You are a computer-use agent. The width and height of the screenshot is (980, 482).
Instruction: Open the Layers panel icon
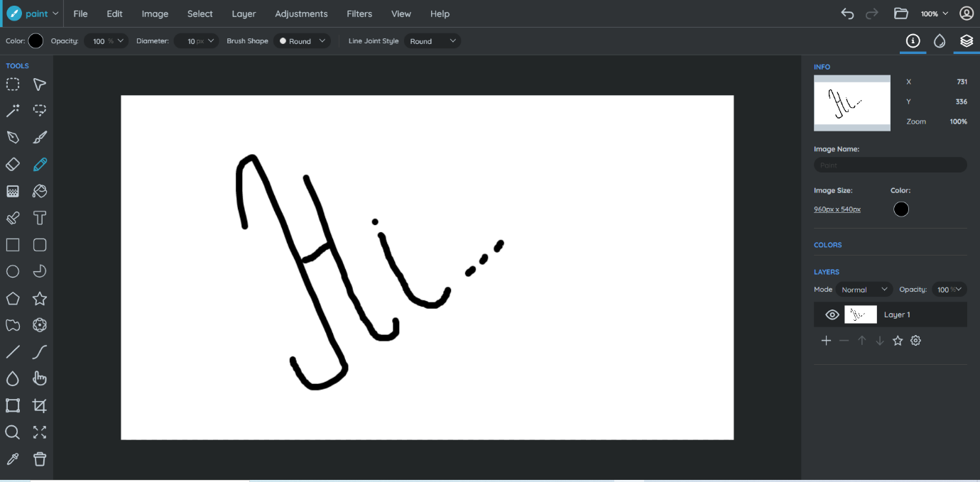click(966, 41)
